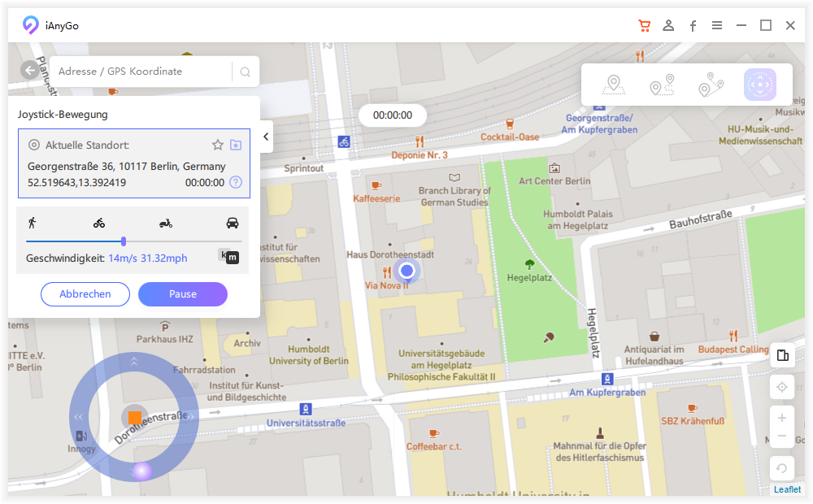Collapse the side panel with chevron
This screenshot has height=504, width=813.
(266, 137)
